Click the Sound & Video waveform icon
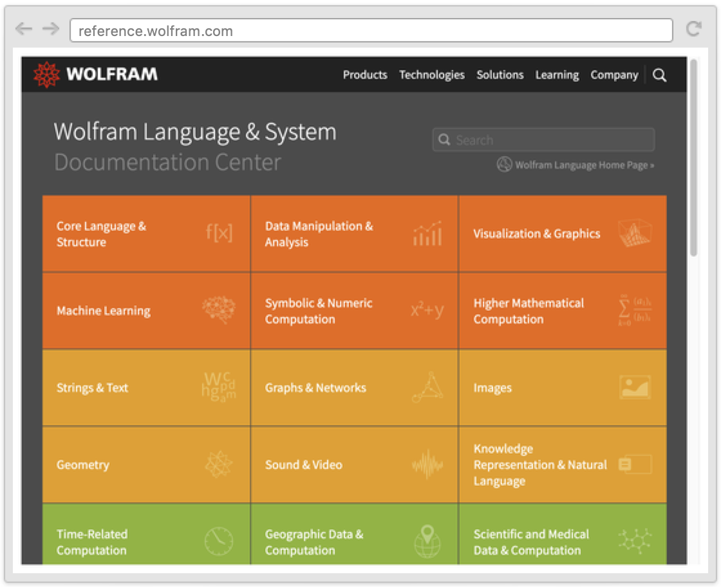The height and width of the screenshot is (588, 721). tap(427, 464)
